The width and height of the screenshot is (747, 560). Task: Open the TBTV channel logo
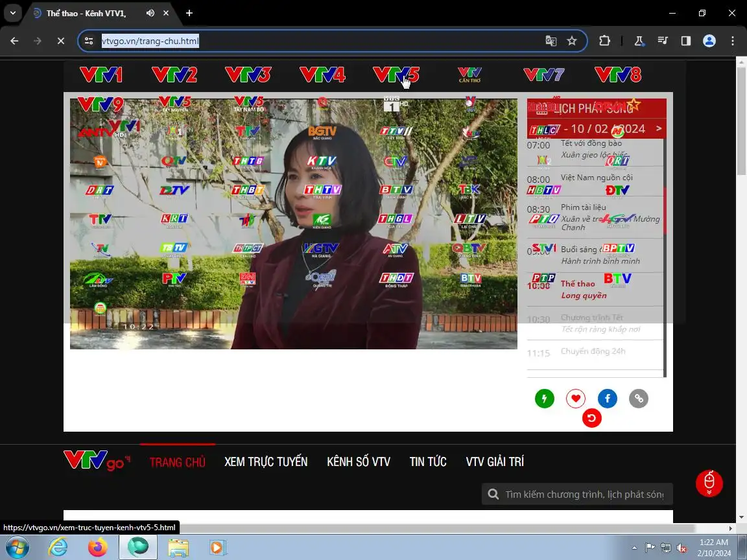click(x=174, y=250)
